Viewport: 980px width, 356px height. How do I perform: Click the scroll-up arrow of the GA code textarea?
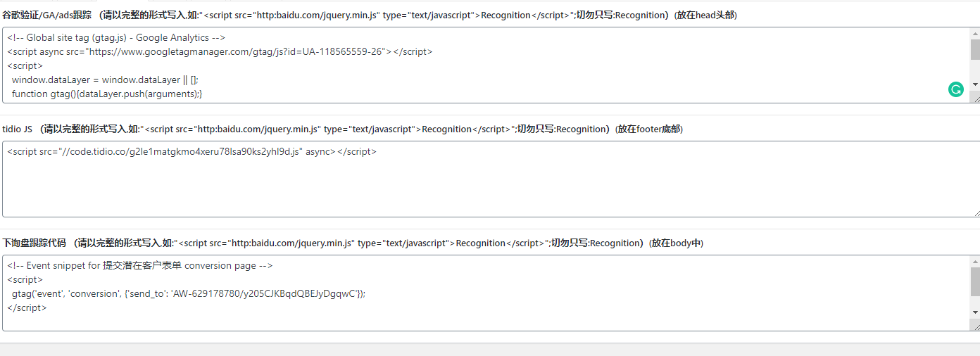click(x=975, y=33)
